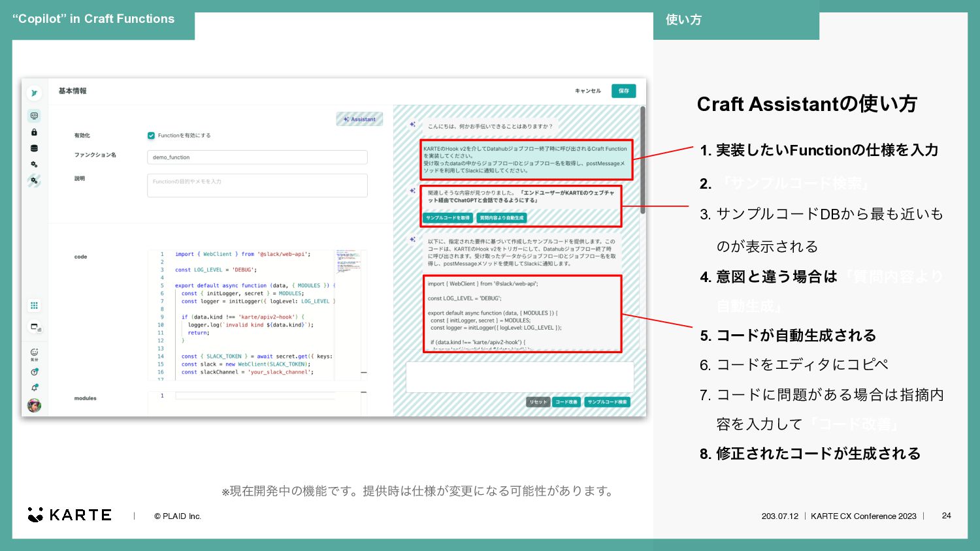Click the sparkle icon beside 以下に、指定された message
Screen dimensions: 980x551
tap(412, 240)
